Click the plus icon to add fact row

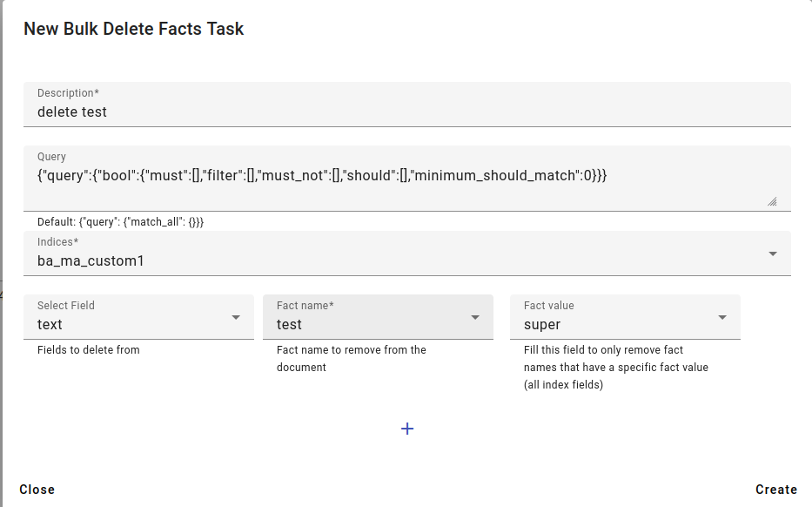pos(407,429)
